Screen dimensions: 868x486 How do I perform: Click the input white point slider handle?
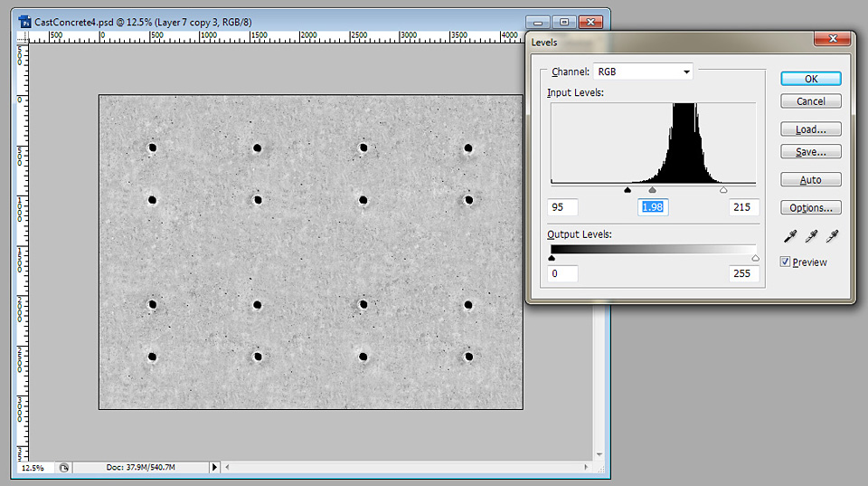(x=722, y=191)
